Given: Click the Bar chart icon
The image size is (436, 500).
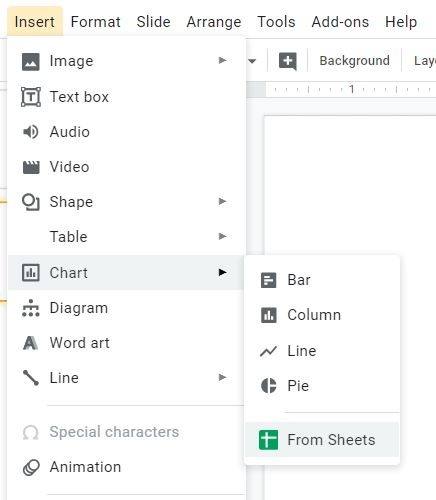Looking at the screenshot, I should click(x=268, y=280).
